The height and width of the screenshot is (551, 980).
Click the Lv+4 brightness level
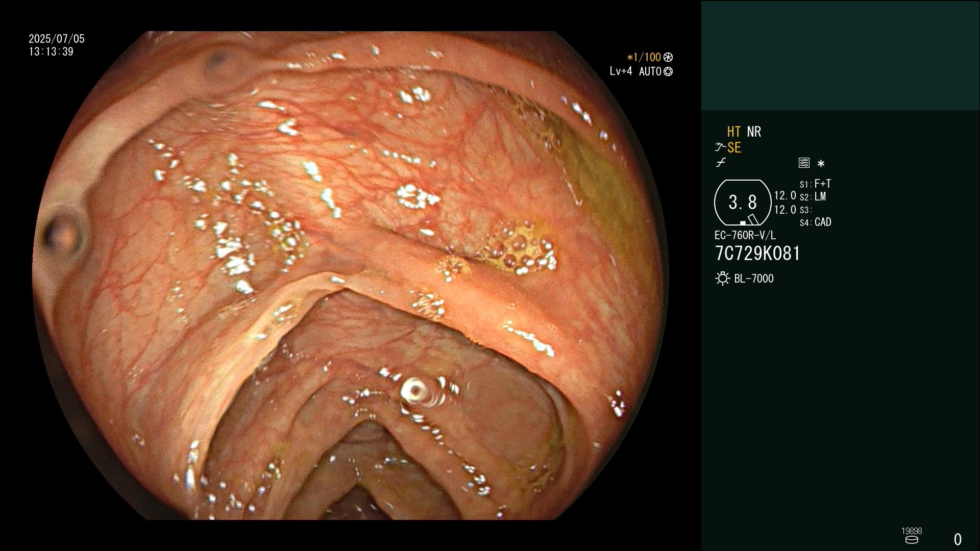tap(621, 71)
